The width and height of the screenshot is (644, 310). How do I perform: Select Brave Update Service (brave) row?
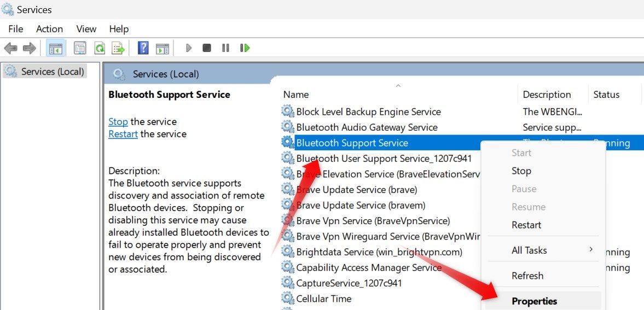357,190
